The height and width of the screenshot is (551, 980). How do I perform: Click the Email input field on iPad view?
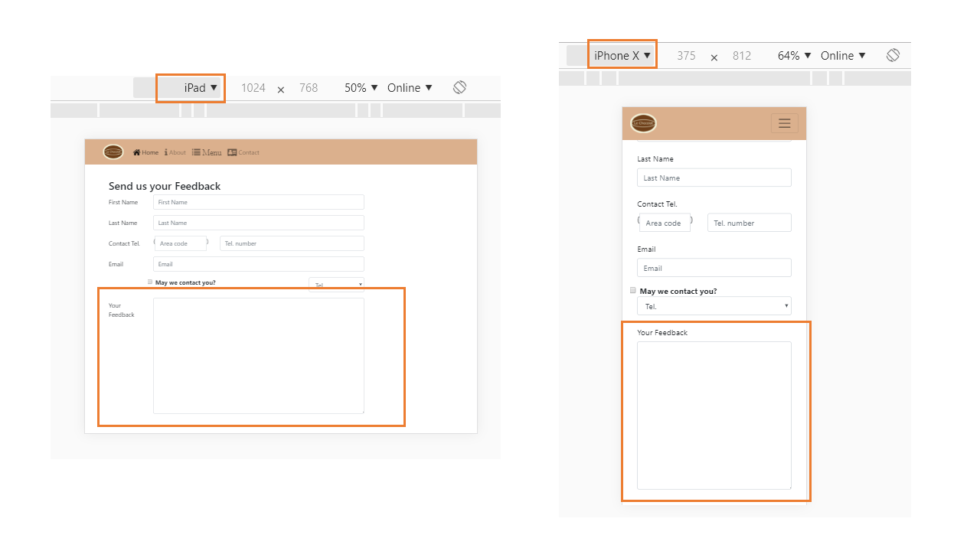(x=258, y=263)
